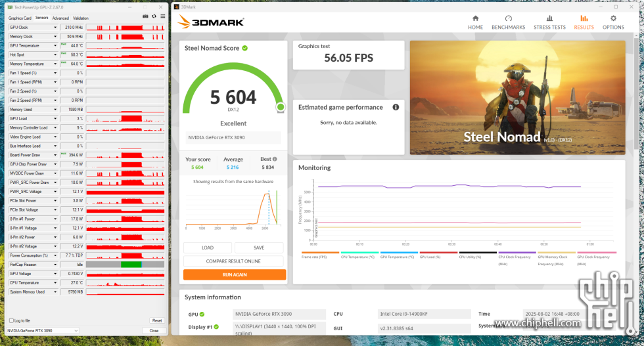The height and width of the screenshot is (346, 644).
Task: Click COMPARE RESULT ONLINE
Action: (233, 261)
